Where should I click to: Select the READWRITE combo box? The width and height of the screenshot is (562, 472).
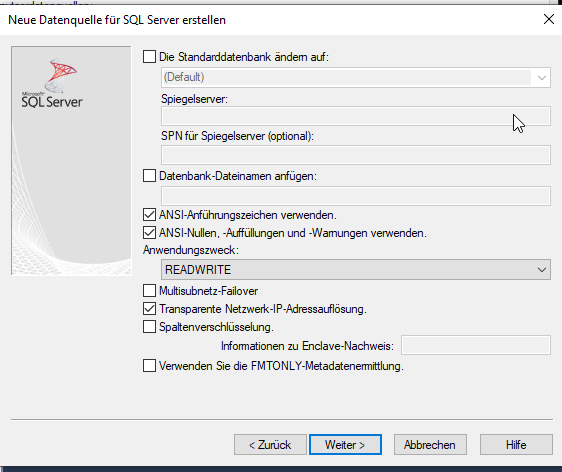pos(356,270)
